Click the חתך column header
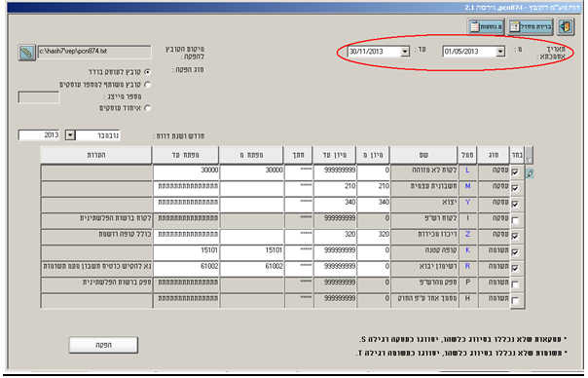 coord(299,155)
